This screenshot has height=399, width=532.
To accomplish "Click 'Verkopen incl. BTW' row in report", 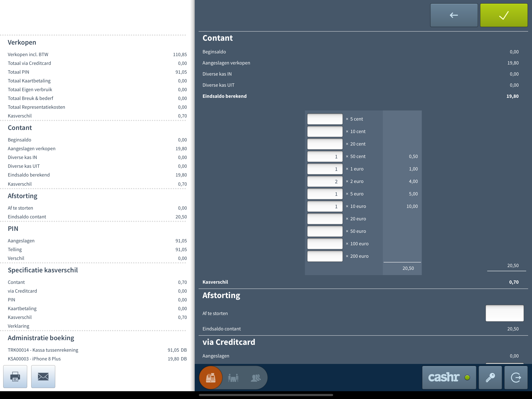I will click(x=97, y=54).
